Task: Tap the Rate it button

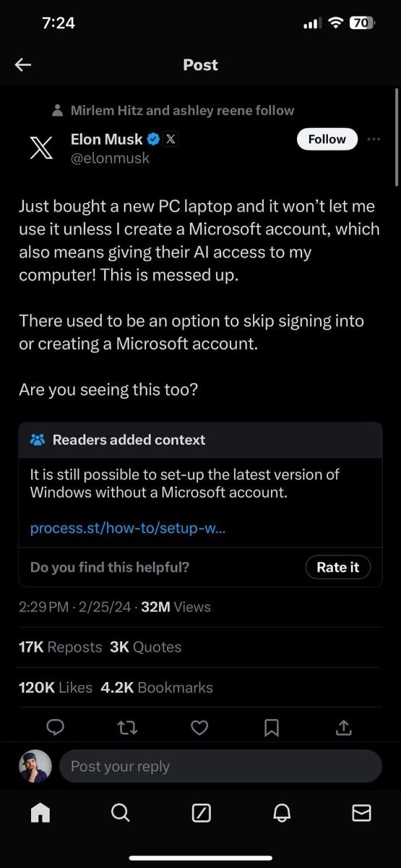Action: click(337, 567)
